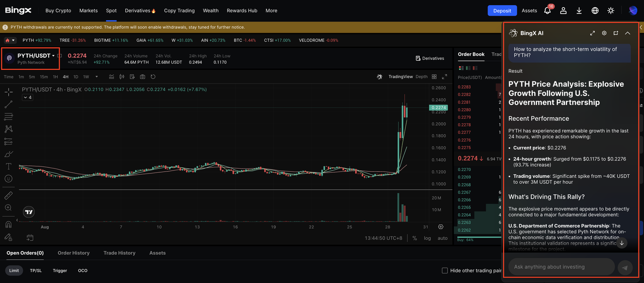Image resolution: width=644 pixels, height=283 pixels.
Task: Select the Fibonacci retracement tool
Action: [x=9, y=117]
